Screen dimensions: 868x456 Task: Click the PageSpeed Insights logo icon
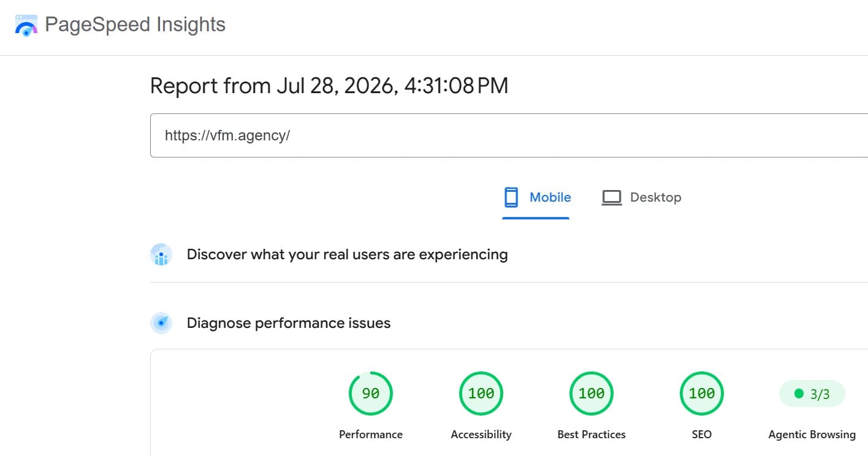click(26, 25)
